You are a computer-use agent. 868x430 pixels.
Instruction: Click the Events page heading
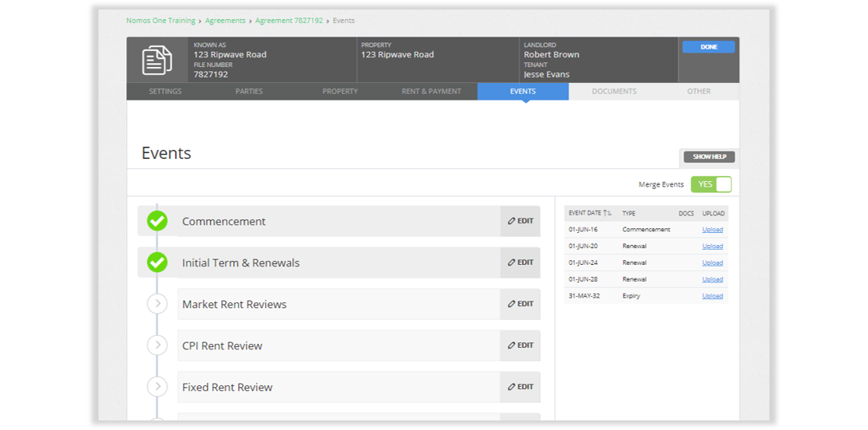tap(166, 153)
